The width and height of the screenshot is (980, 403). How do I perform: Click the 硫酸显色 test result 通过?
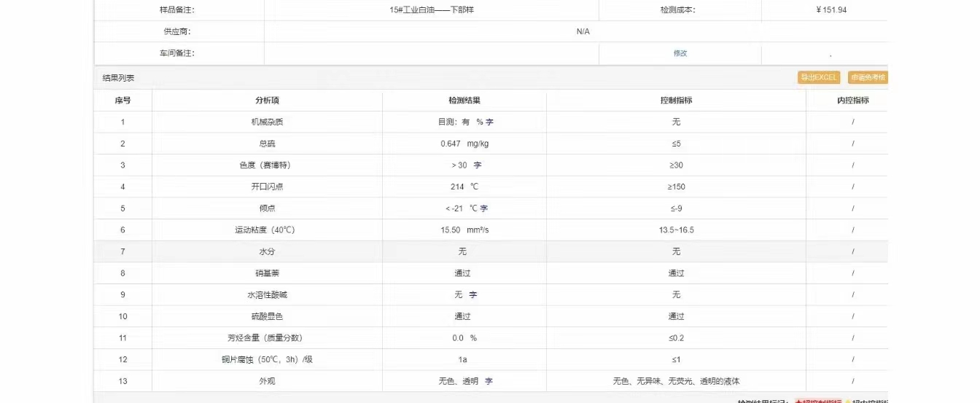pyautogui.click(x=463, y=316)
